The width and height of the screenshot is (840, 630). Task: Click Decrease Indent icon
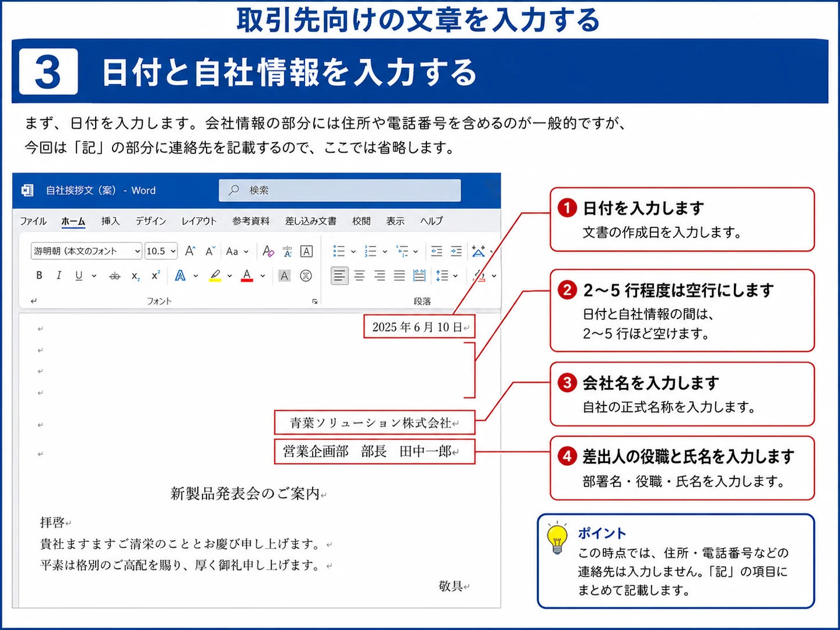click(437, 251)
